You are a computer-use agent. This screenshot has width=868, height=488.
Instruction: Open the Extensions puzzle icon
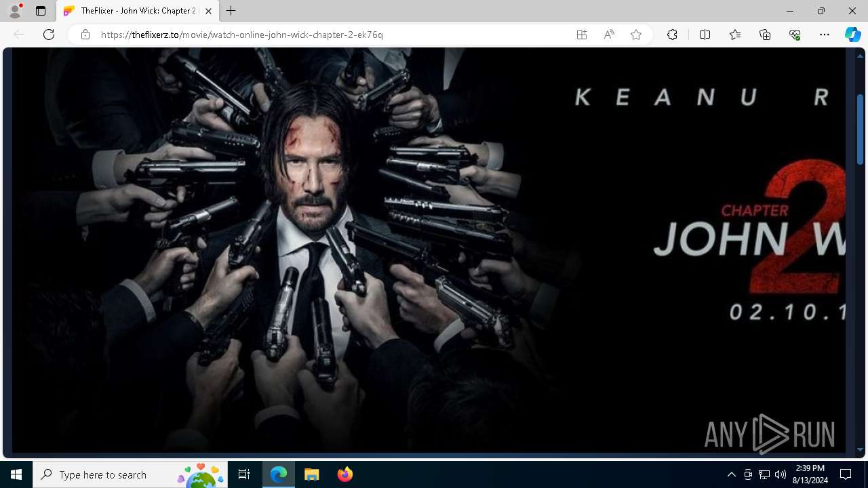(672, 35)
